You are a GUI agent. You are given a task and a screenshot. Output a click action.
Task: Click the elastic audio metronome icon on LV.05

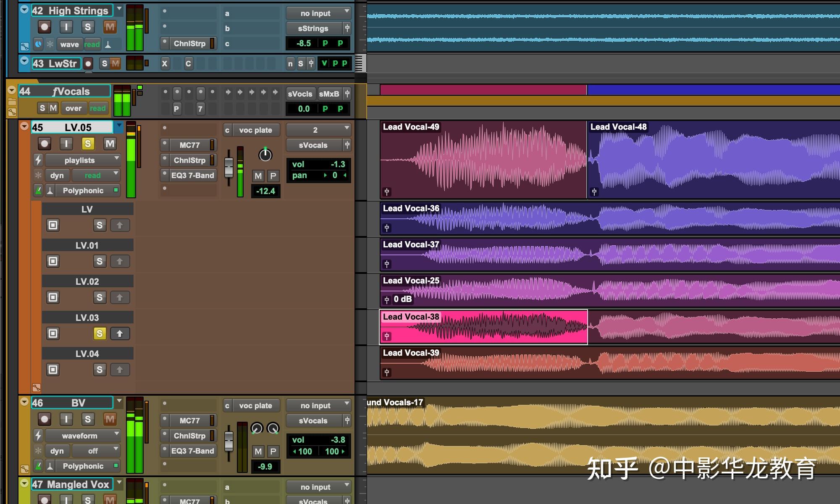[38, 191]
